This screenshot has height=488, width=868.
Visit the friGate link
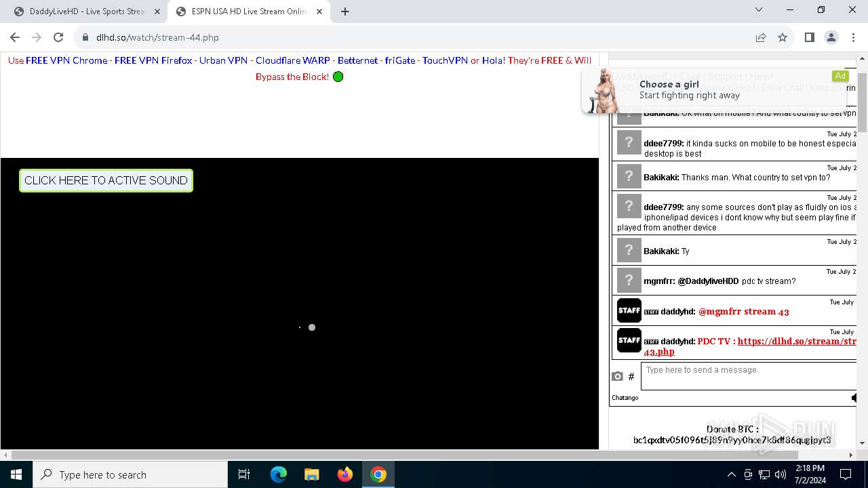click(400, 60)
